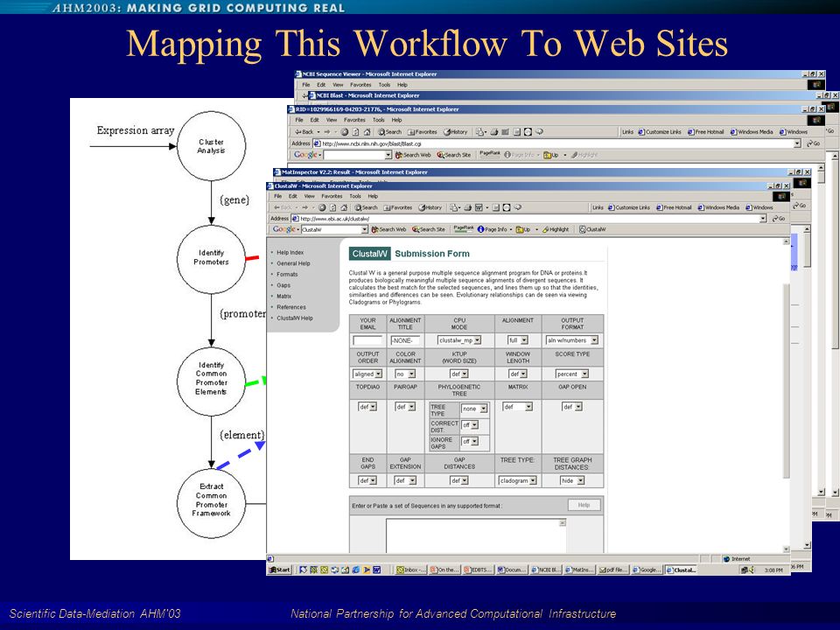Open the TREE TYPE cladogram dropdown
This screenshot has width=840, height=630.
pyautogui.click(x=517, y=480)
